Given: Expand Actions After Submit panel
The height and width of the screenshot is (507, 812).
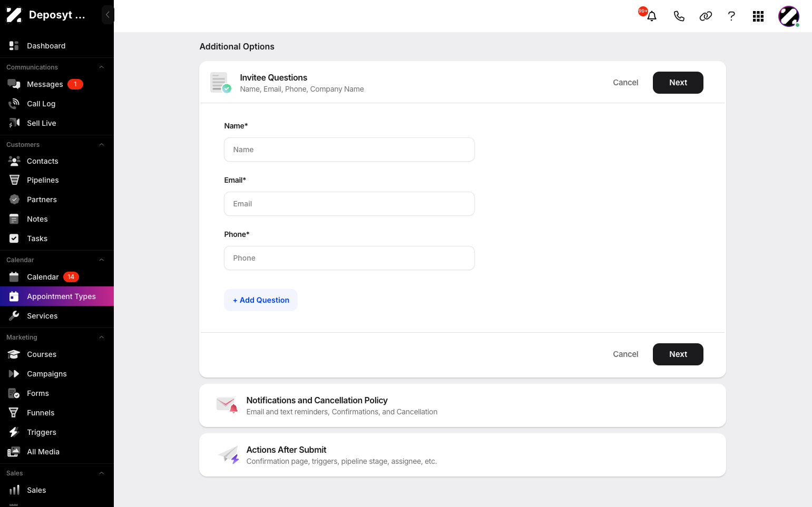Looking at the screenshot, I should (x=462, y=455).
